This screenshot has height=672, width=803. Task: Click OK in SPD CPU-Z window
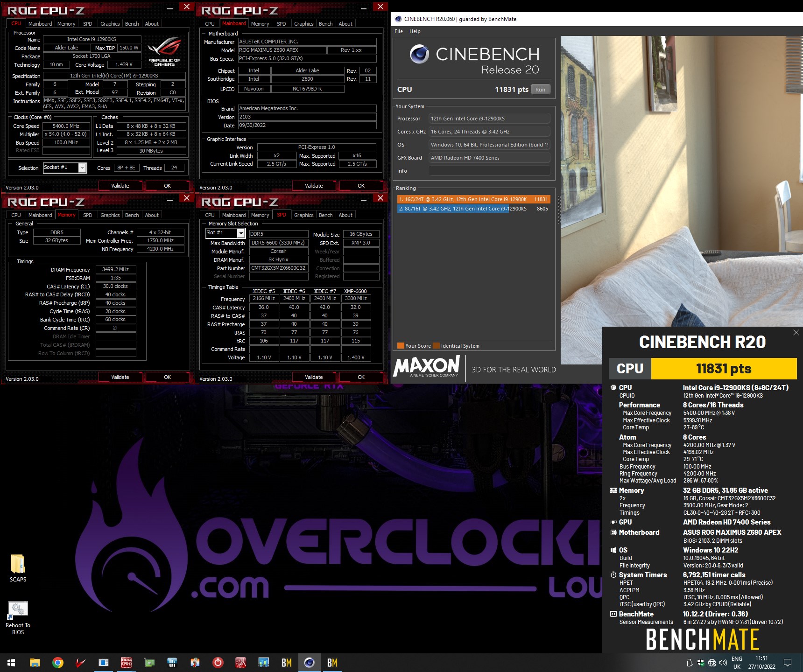[x=361, y=377]
